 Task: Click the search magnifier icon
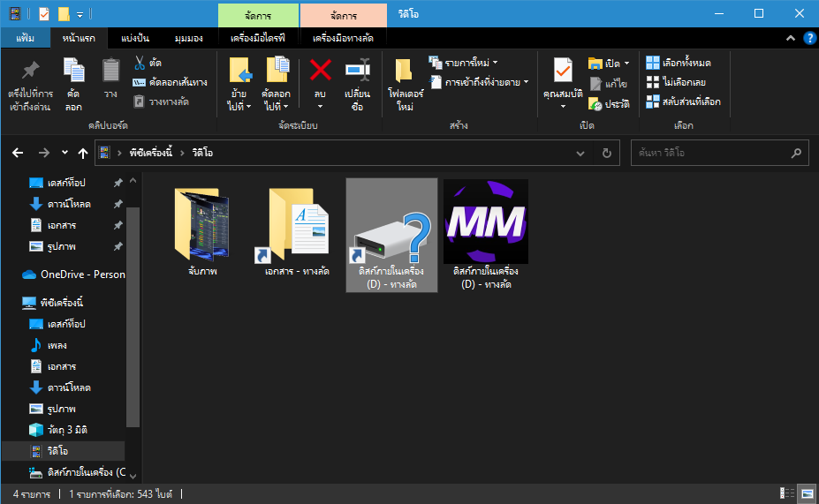tap(796, 153)
